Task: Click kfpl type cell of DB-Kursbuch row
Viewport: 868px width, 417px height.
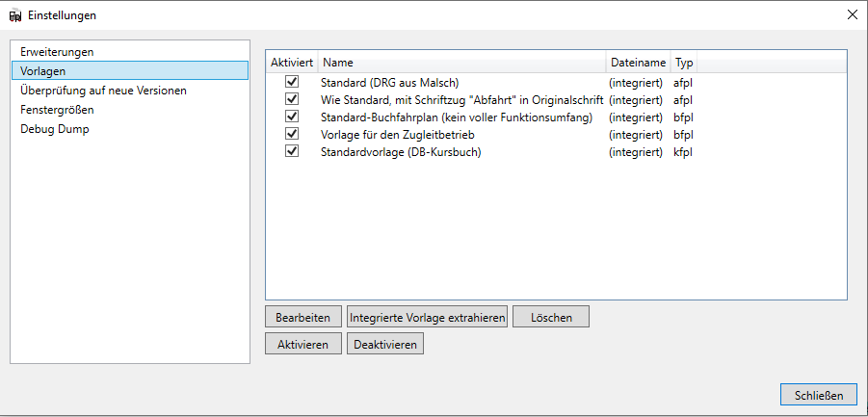Action: [x=684, y=152]
